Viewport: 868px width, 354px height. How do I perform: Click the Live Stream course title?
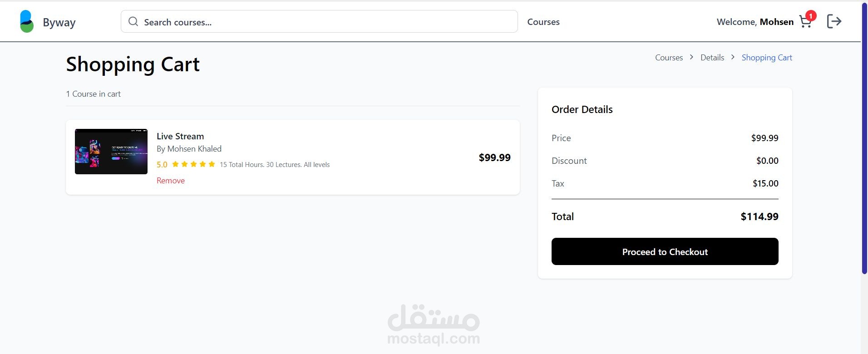(x=180, y=136)
